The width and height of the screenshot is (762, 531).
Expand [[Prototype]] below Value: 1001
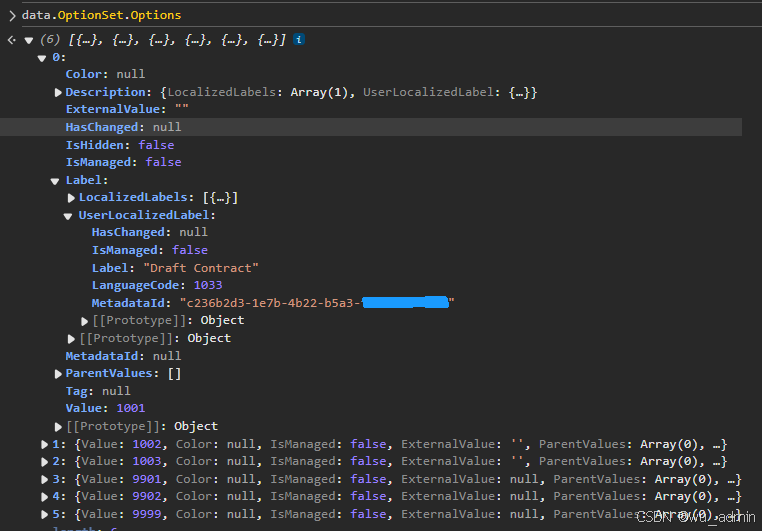point(58,427)
